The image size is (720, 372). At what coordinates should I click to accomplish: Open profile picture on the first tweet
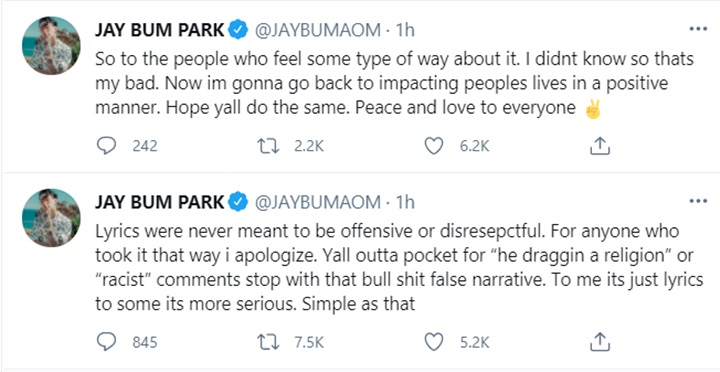pyautogui.click(x=51, y=45)
